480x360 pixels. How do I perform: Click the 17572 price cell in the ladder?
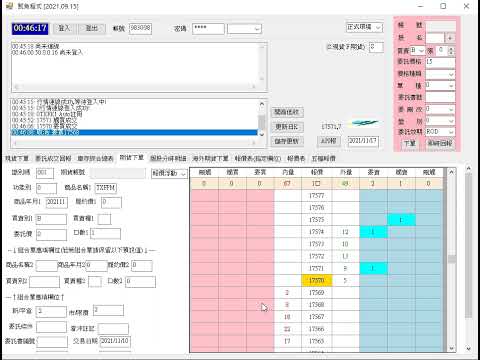pos(317,256)
